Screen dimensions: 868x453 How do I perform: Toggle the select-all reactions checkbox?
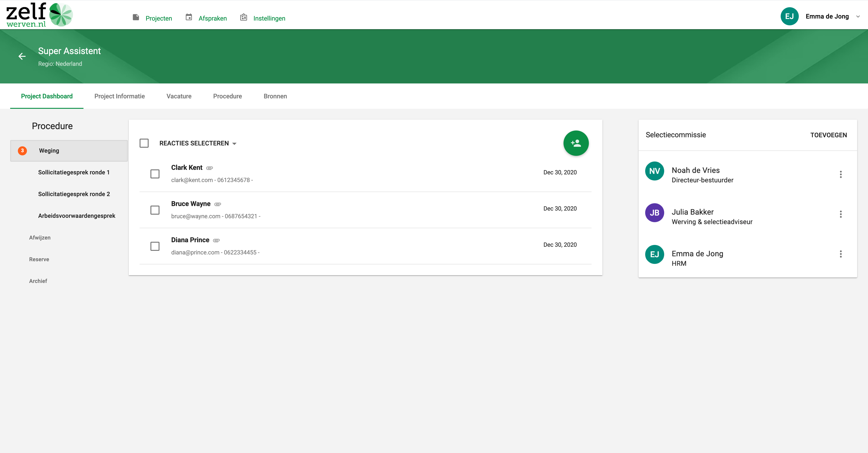pos(144,143)
